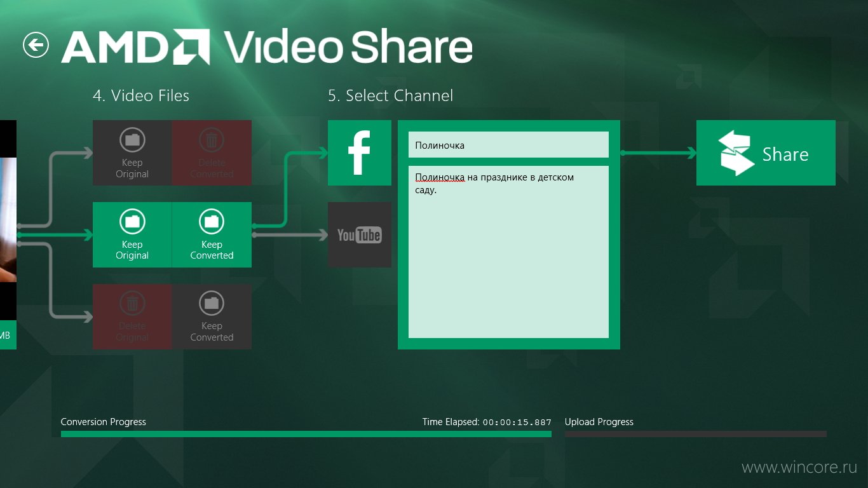The height and width of the screenshot is (488, 868).
Task: Go back with the circled arrow icon
Action: click(36, 44)
